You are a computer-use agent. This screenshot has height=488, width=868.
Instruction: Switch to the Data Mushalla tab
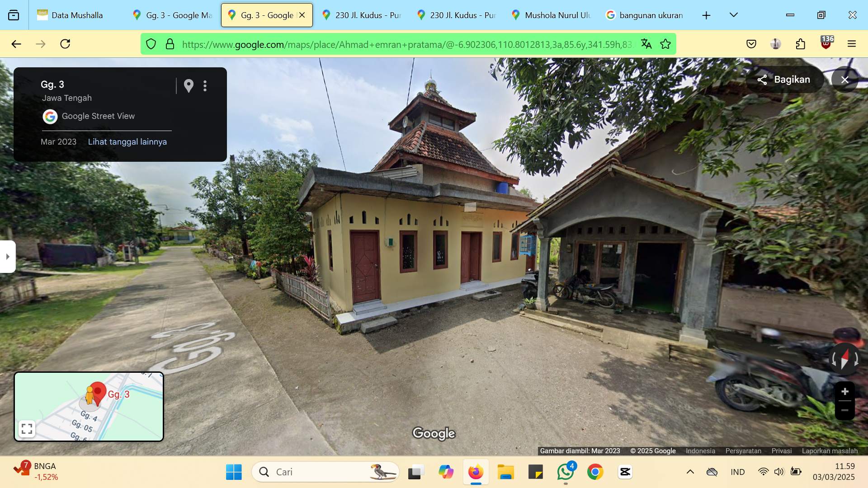coord(77,15)
